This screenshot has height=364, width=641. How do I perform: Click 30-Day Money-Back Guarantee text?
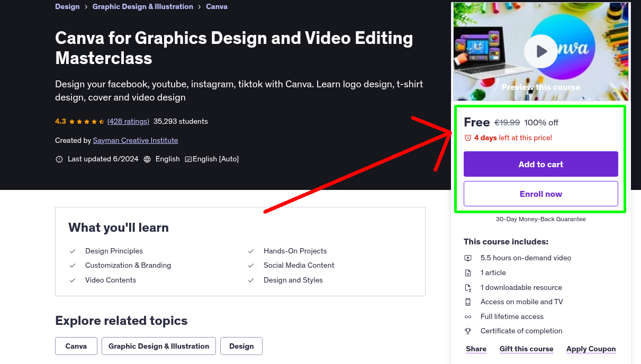541,219
